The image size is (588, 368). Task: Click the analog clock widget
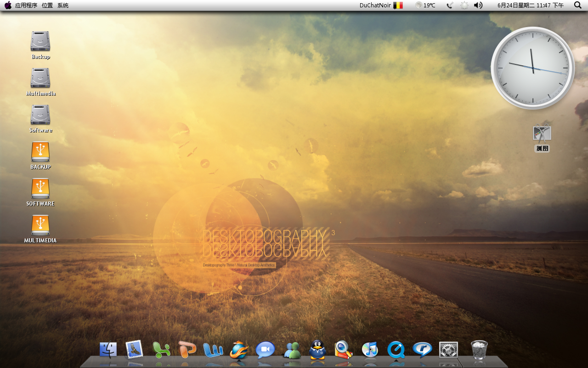pyautogui.click(x=533, y=68)
